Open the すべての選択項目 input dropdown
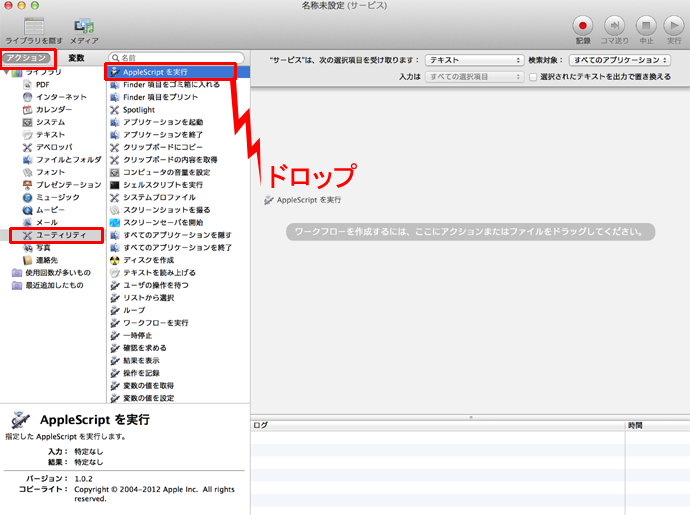The width and height of the screenshot is (690, 515). 474,77
